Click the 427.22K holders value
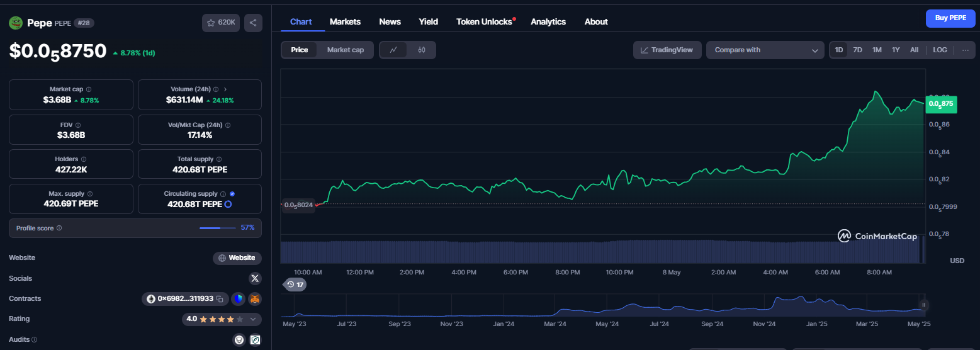Viewport: 980px width, 350px height. tap(71, 169)
